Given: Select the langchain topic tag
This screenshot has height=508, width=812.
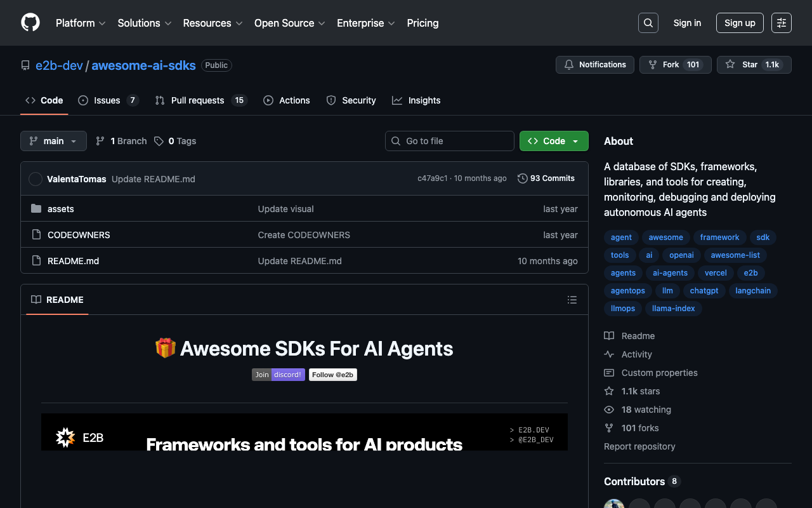Looking at the screenshot, I should [753, 291].
